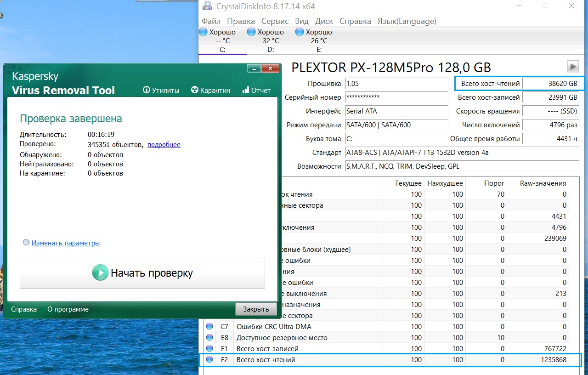
Task: Select the Доступное резервное место attribute name
Action: coord(282,338)
